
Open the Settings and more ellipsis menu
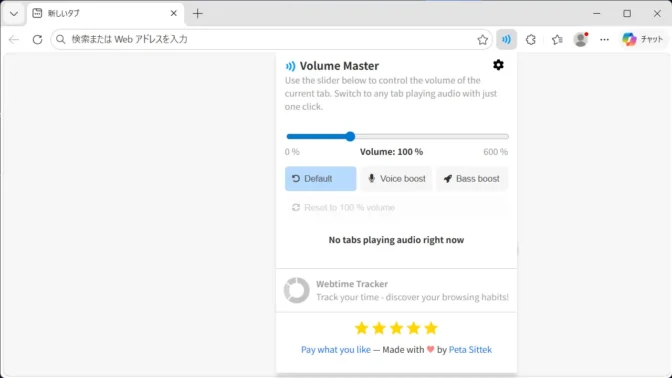pos(604,39)
